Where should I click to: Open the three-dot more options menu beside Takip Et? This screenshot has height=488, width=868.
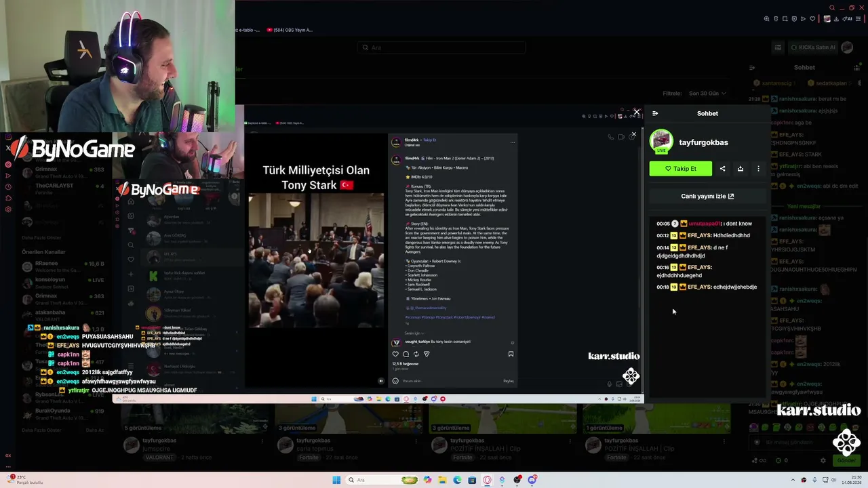758,169
